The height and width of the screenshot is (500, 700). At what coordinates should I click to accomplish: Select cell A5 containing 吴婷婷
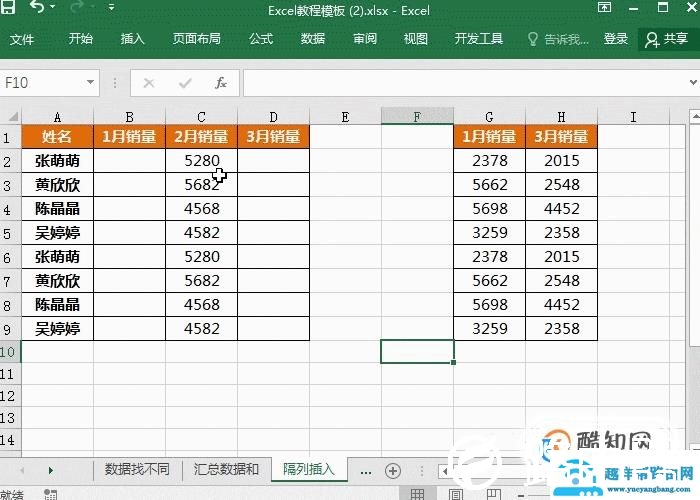pos(57,233)
